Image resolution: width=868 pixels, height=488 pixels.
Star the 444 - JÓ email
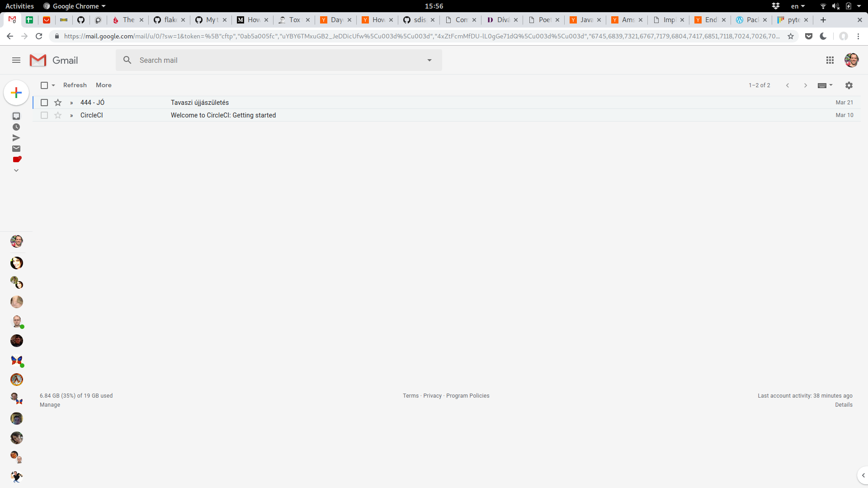click(58, 103)
